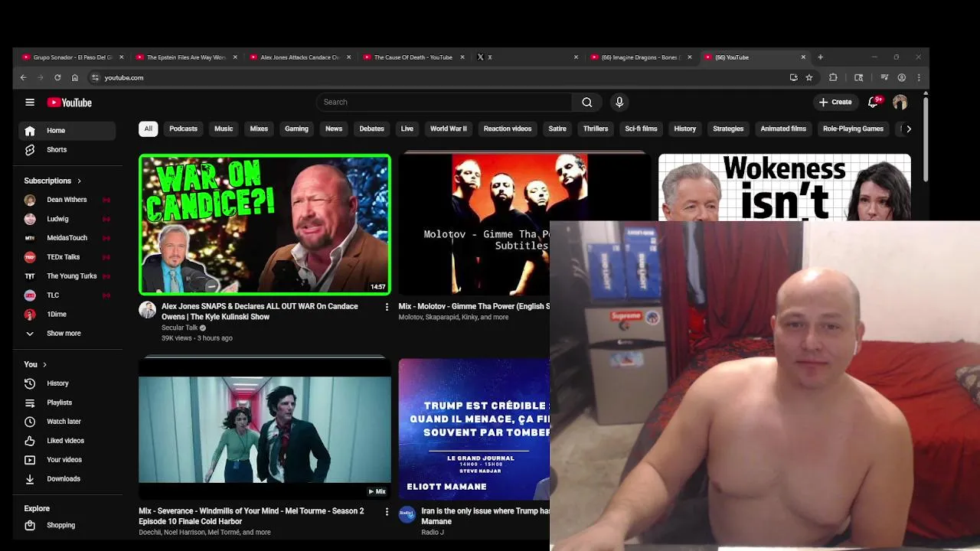Open Watch later in the sidebar

pos(67,422)
